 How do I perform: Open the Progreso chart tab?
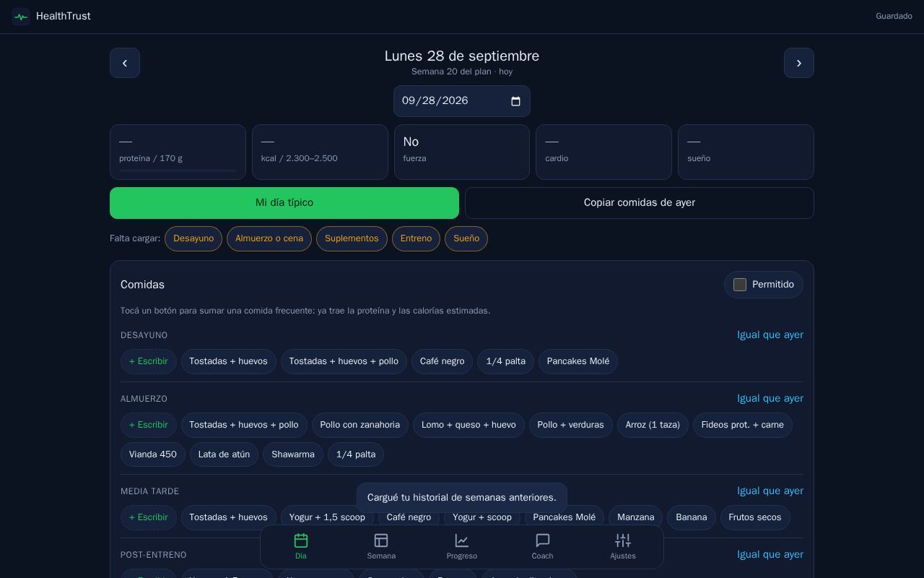pyautogui.click(x=462, y=547)
